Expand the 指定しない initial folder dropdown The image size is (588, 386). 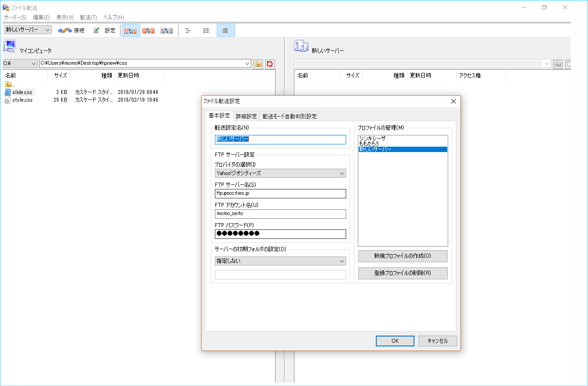[280, 261]
